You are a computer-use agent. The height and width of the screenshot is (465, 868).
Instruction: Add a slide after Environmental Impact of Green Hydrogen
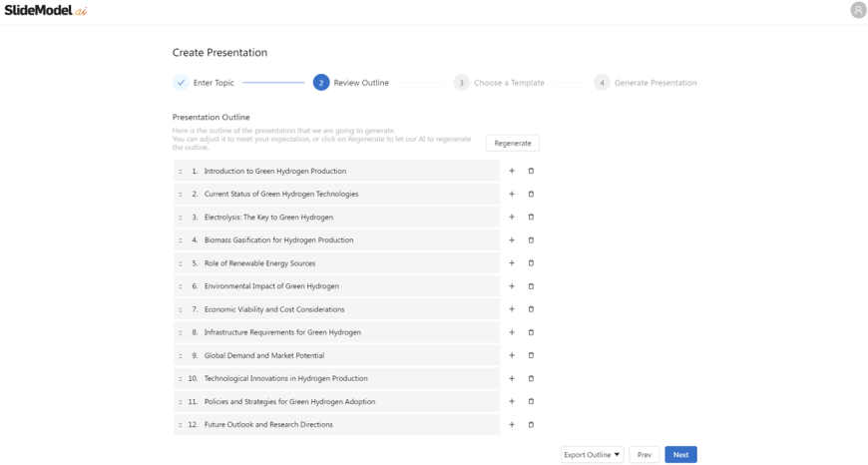tap(512, 286)
